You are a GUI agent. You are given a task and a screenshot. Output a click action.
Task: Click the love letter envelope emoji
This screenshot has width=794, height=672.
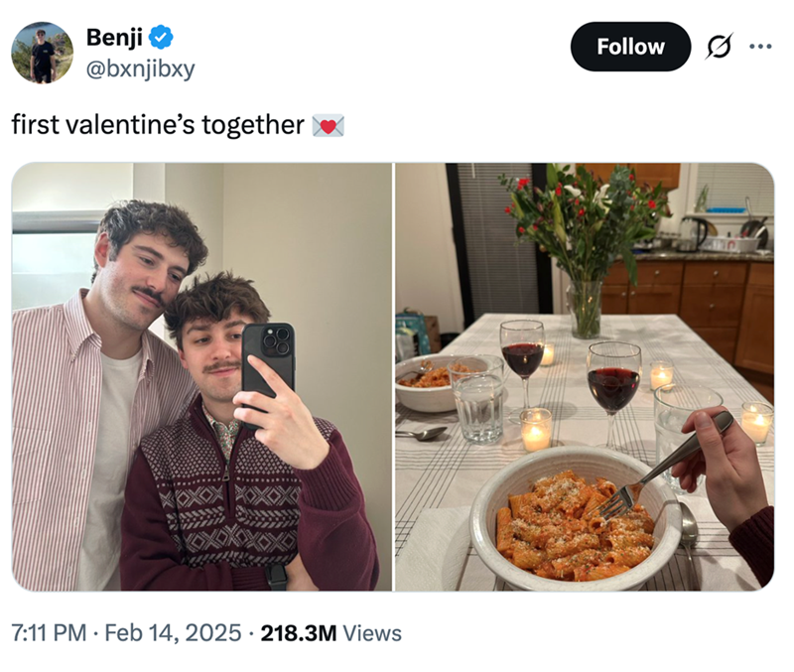click(328, 125)
